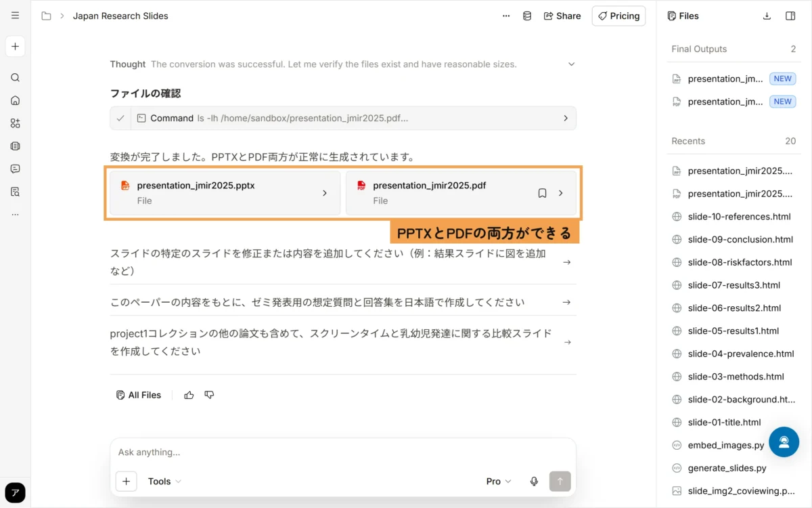Open slide-03-methods.html in Recents

point(734,377)
